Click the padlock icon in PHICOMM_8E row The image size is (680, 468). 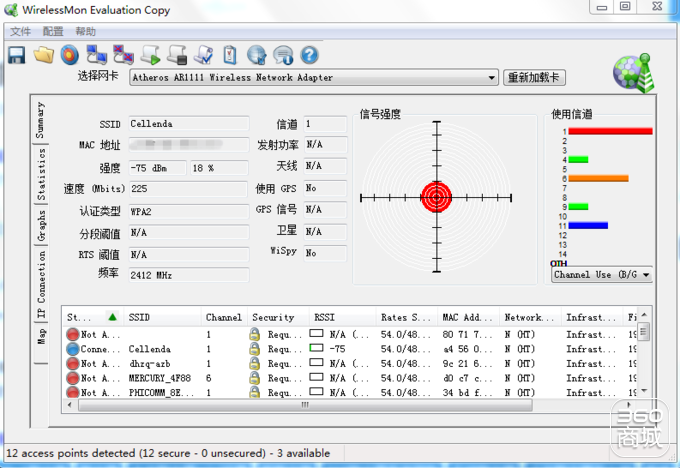[x=255, y=392]
